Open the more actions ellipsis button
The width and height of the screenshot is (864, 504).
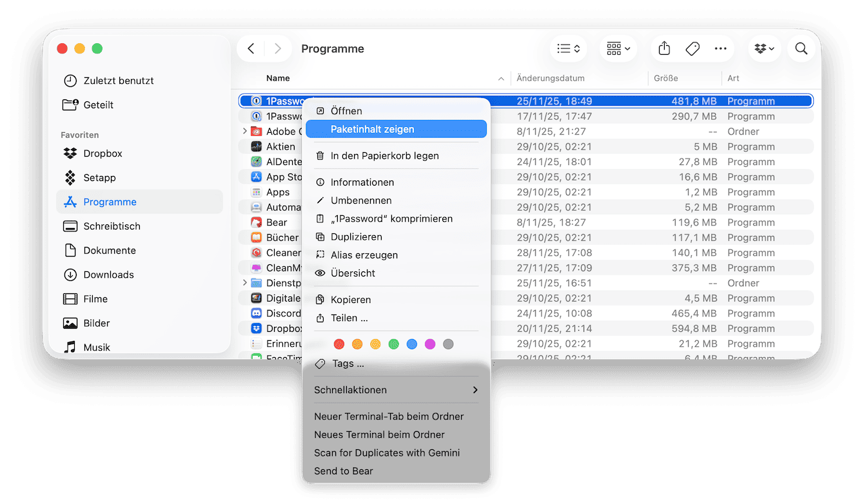click(720, 49)
